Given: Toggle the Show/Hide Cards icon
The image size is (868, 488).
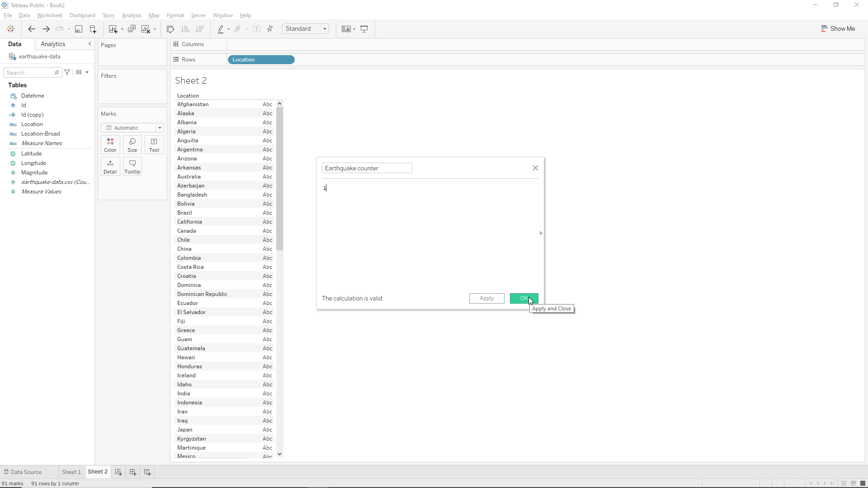Looking at the screenshot, I should (346, 29).
